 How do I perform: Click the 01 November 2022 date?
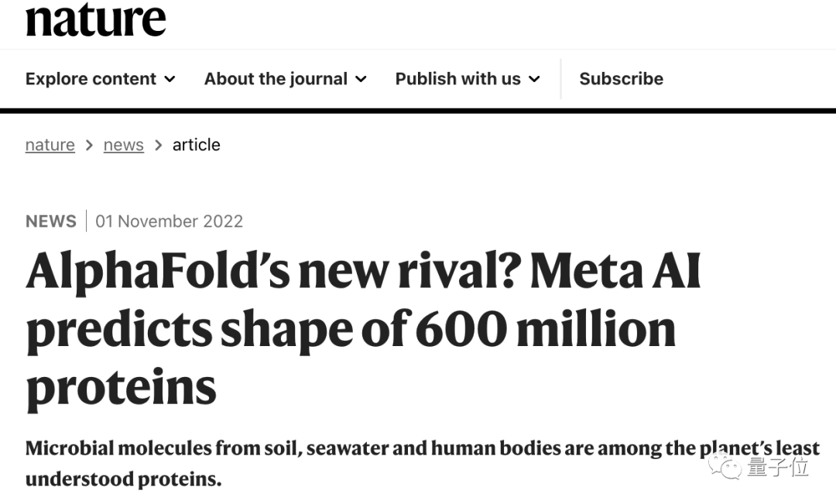click(x=169, y=221)
